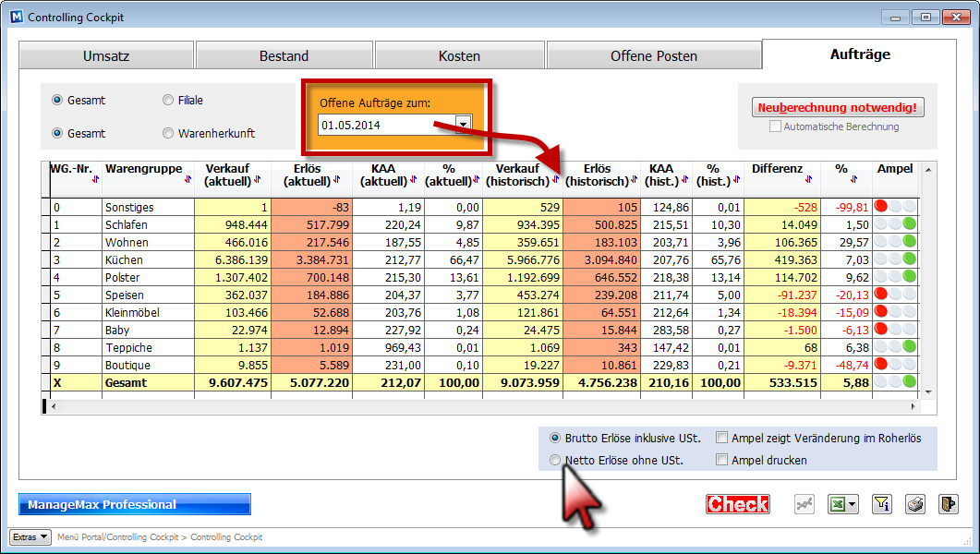Select Netto Erlöse ohne USt. option
The height and width of the screenshot is (554, 980).
tap(555, 461)
